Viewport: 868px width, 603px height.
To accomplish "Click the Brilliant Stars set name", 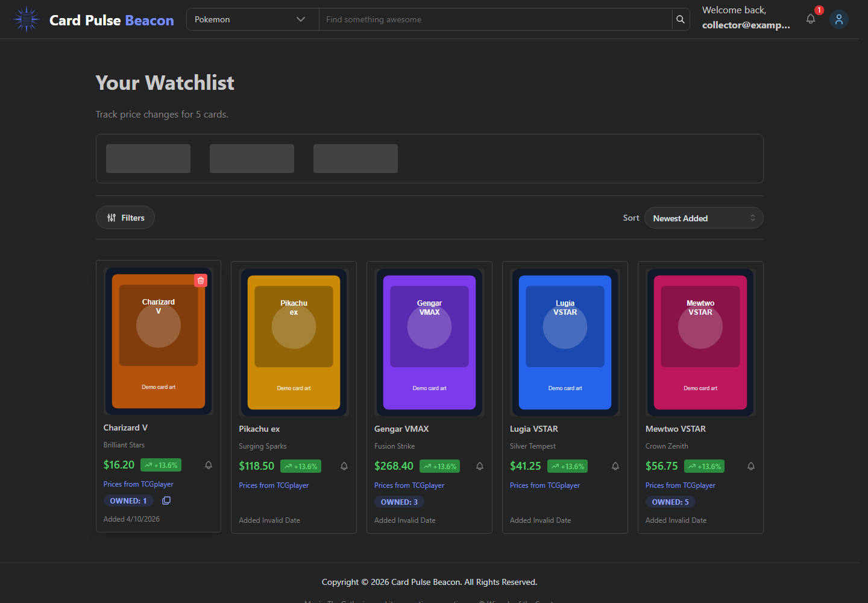I will 124,445.
